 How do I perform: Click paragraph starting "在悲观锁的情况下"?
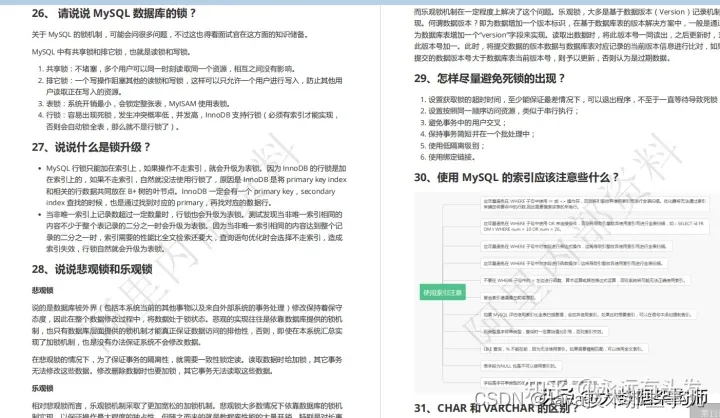click(x=187, y=365)
